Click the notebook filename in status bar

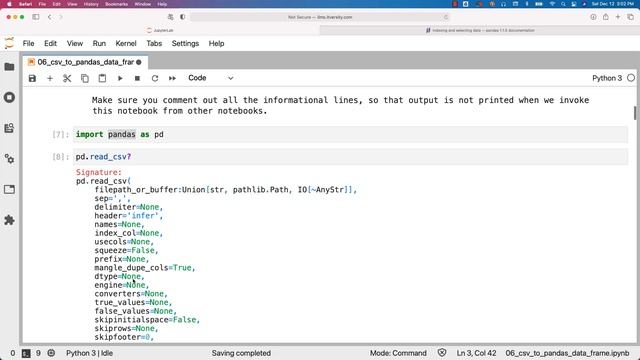tap(567, 353)
